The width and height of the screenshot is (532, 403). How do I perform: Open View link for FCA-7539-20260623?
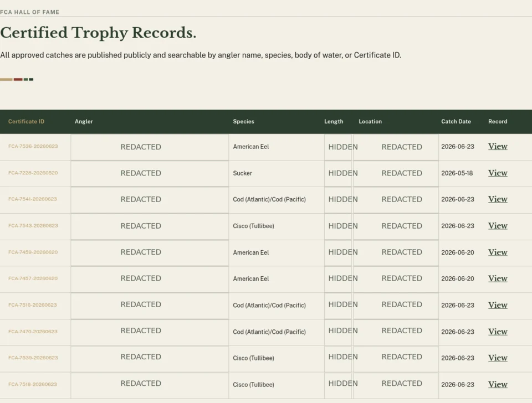pos(498,358)
